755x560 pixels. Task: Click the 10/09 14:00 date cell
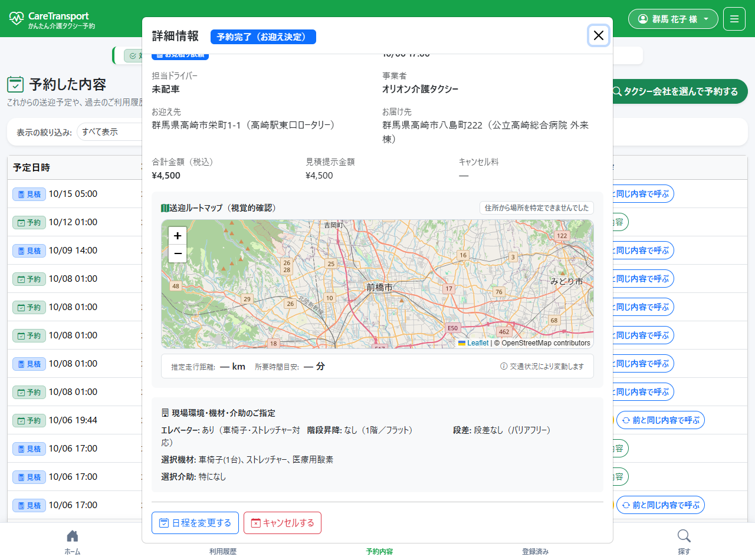(x=73, y=251)
